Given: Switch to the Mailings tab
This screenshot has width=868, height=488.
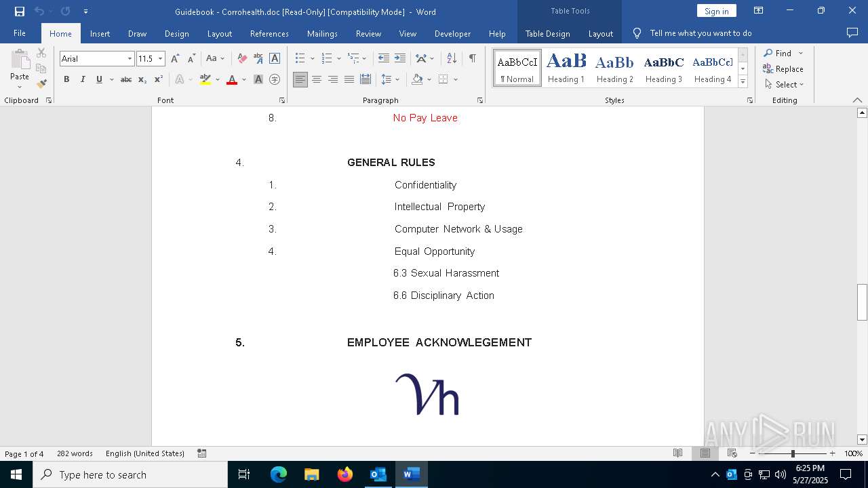Looking at the screenshot, I should pos(322,33).
